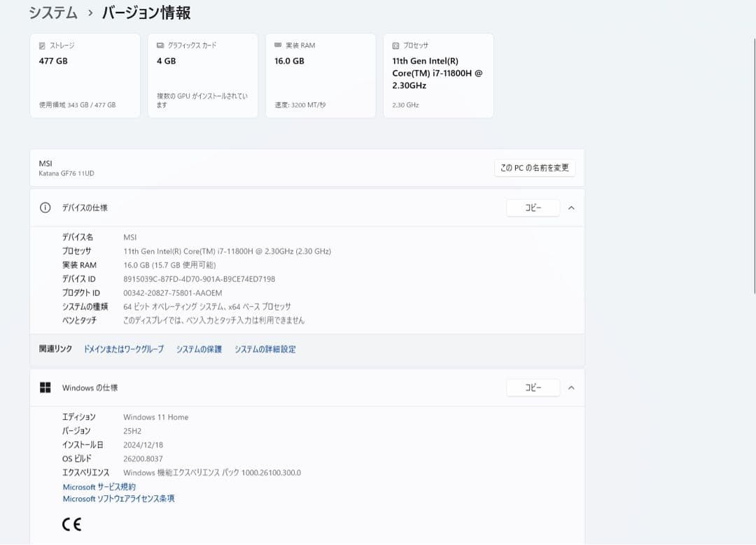This screenshot has height=545, width=756.
Task: Click the バージョン value 25H2
Action: click(x=132, y=431)
